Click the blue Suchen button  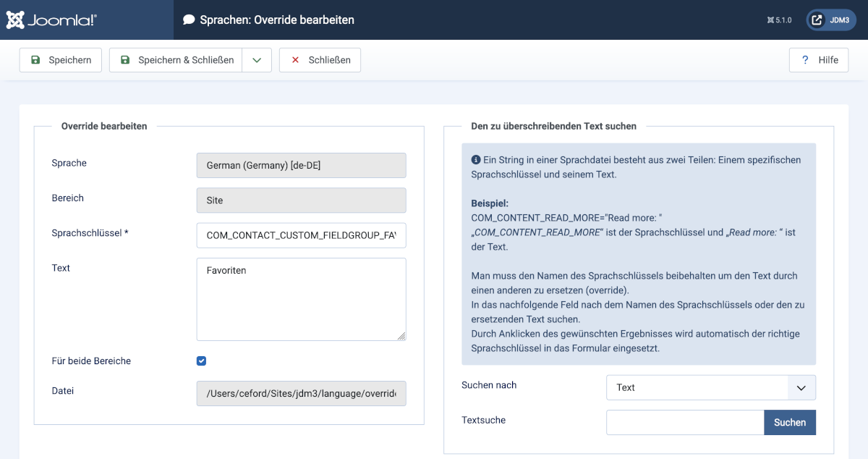pos(790,422)
